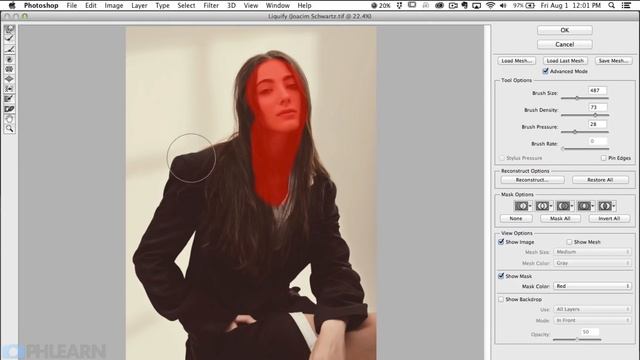The width and height of the screenshot is (640, 360).
Task: Click the Load Mesh button
Action: point(516,60)
